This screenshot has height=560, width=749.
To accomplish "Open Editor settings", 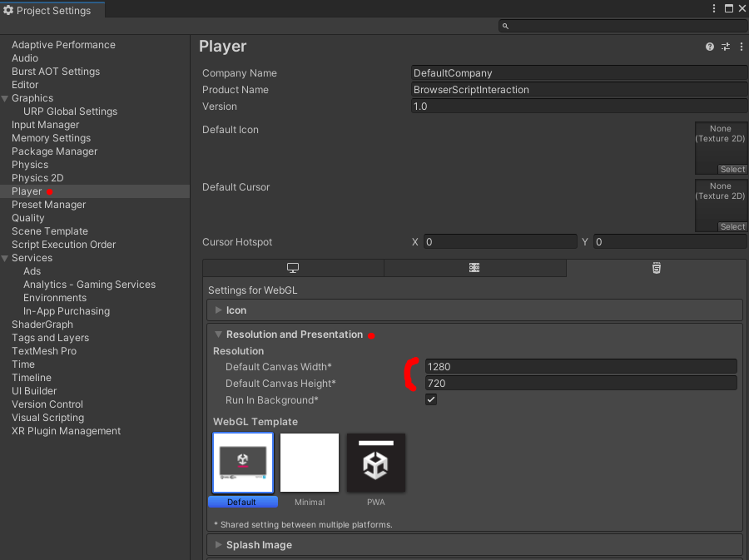I will click(25, 85).
